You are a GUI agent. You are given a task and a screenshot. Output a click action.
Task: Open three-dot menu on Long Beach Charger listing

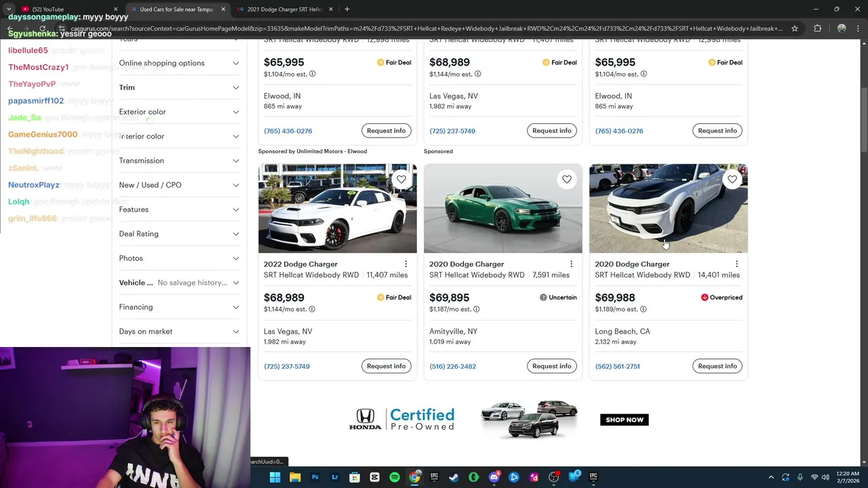coord(736,264)
